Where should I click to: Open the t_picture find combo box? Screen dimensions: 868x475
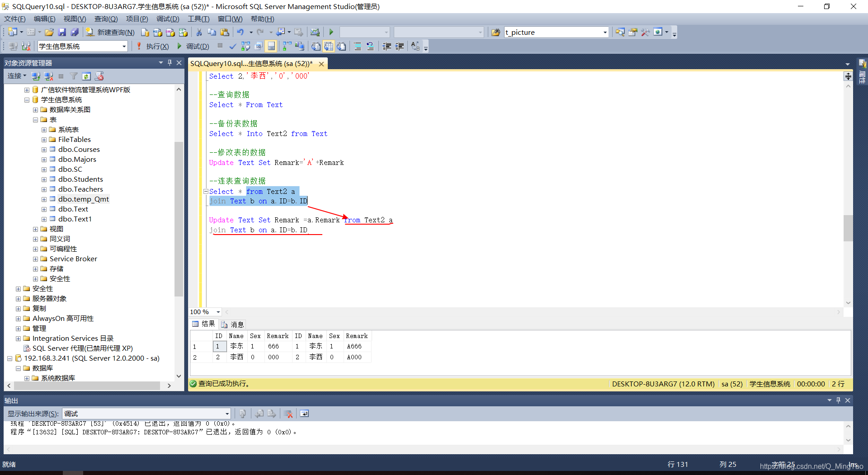coord(605,32)
